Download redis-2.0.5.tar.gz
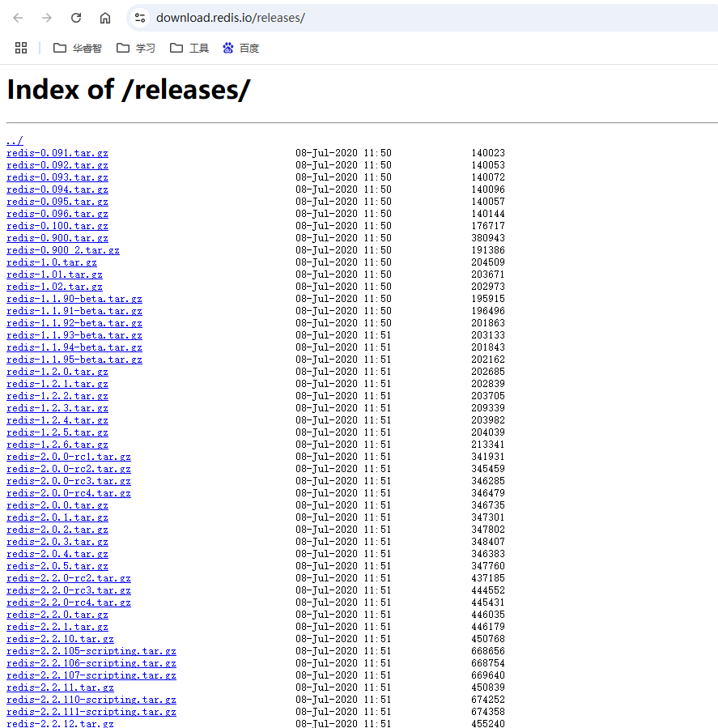The height and width of the screenshot is (728, 718). 57,565
